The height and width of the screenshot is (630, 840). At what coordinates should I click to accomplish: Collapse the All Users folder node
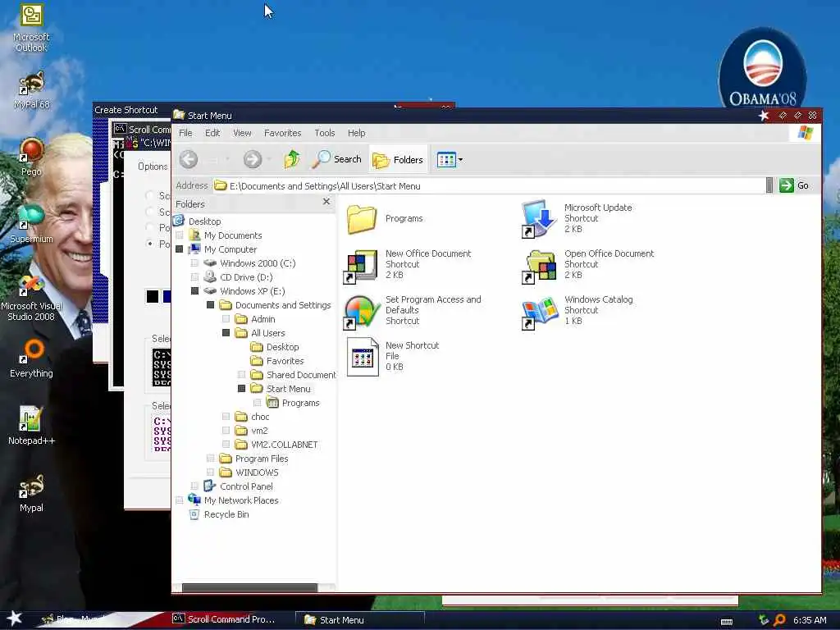[226, 333]
